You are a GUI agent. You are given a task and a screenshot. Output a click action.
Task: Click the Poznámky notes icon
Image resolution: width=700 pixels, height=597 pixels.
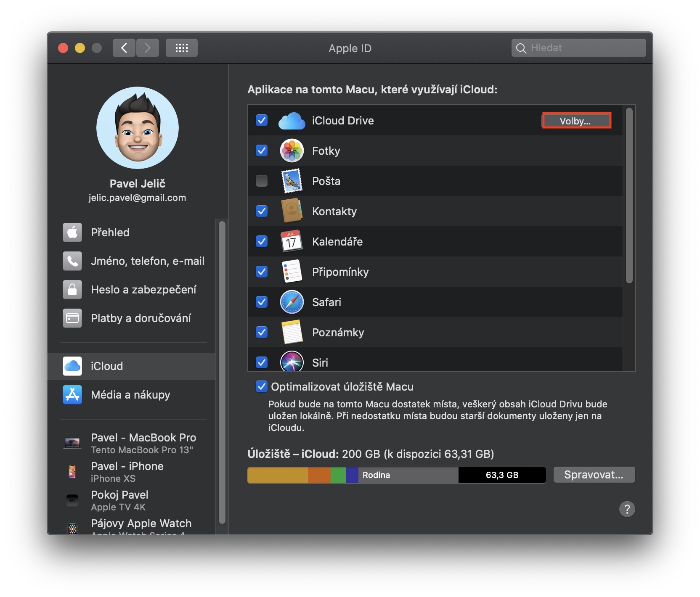point(292,332)
